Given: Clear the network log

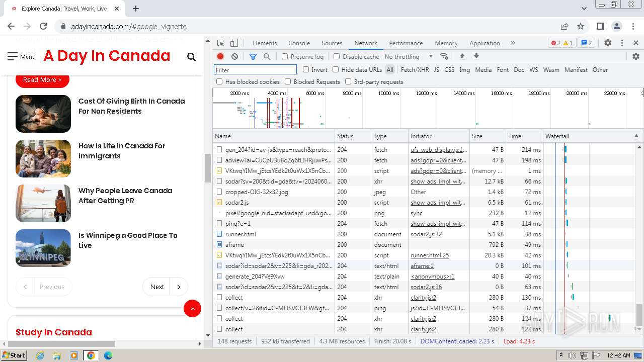Looking at the screenshot, I should pyautogui.click(x=234, y=57).
